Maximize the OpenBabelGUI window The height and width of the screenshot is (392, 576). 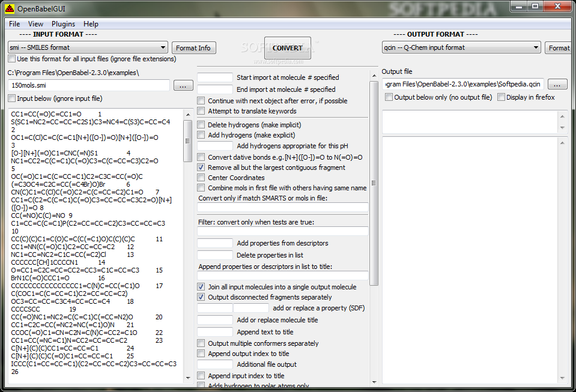(535, 6)
